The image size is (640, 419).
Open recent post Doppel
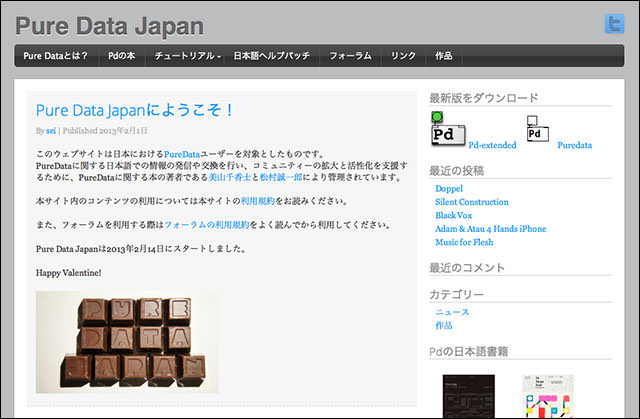449,188
